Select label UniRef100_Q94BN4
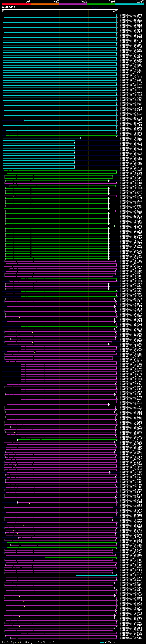This screenshot has width=146, height=644. pyautogui.click(x=131, y=37)
